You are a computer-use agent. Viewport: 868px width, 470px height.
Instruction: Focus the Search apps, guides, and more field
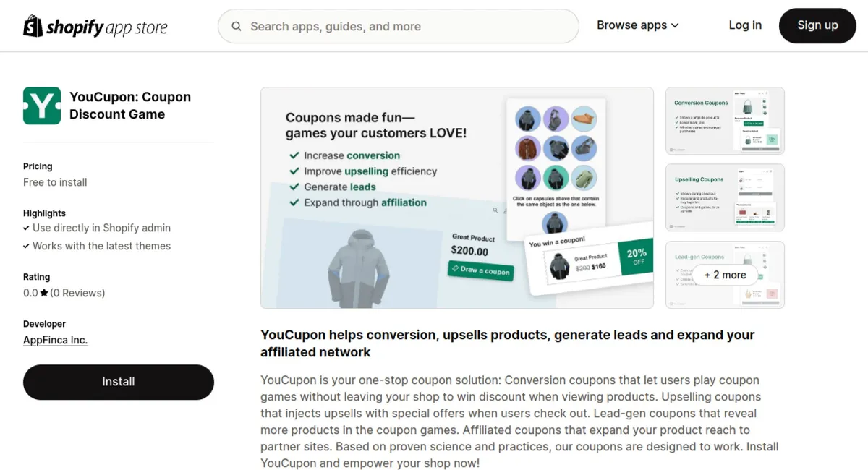[399, 26]
